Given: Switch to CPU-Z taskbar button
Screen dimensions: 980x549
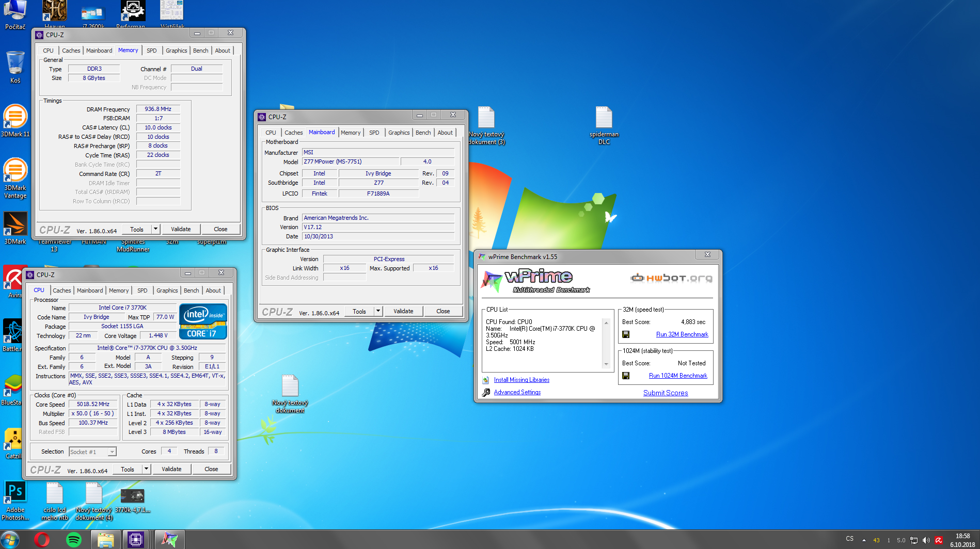Looking at the screenshot, I should tap(136, 540).
